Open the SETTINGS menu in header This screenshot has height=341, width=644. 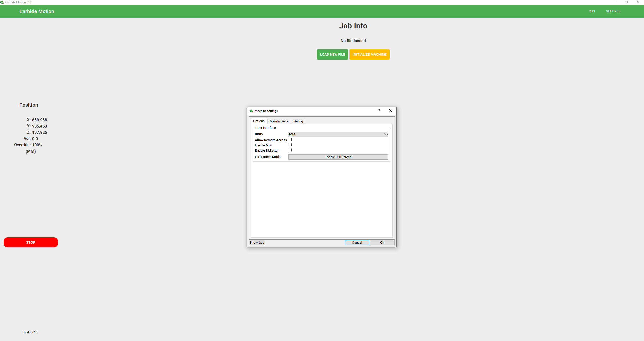click(x=613, y=11)
